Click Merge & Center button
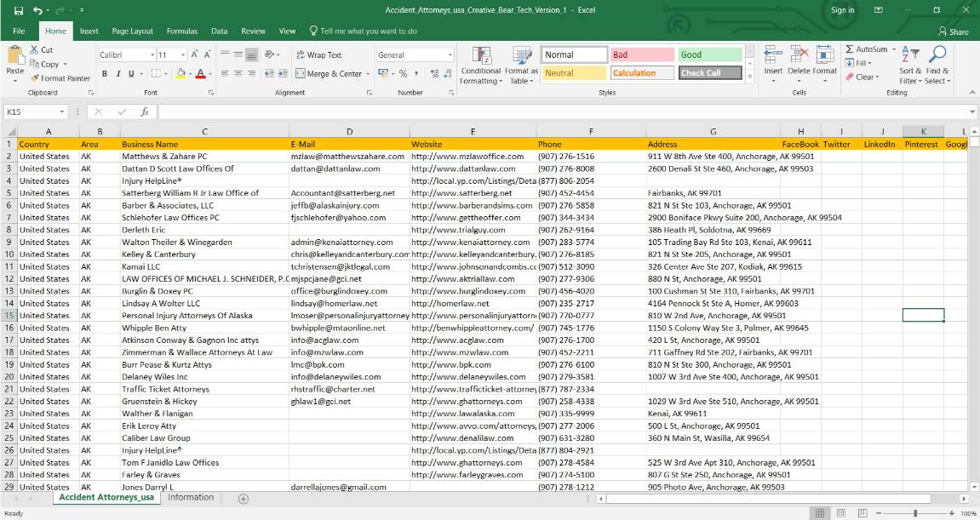 click(330, 74)
